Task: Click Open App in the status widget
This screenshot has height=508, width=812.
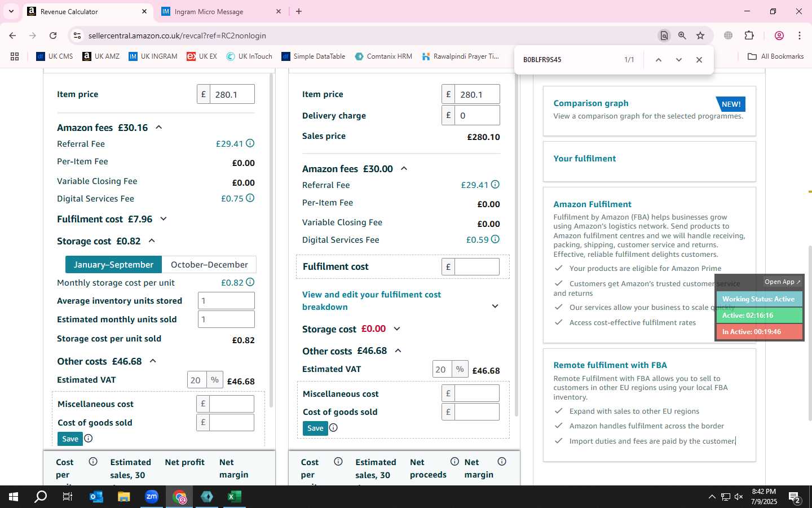Action: point(782,282)
